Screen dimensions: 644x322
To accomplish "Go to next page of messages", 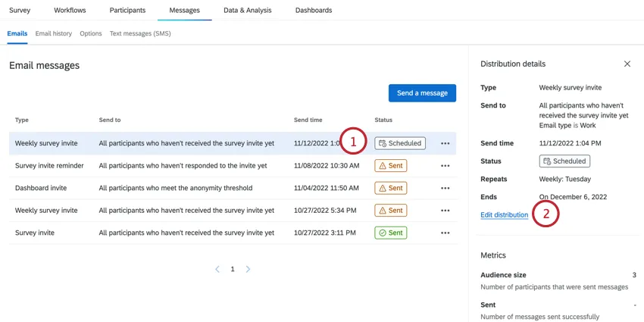I will [248, 269].
